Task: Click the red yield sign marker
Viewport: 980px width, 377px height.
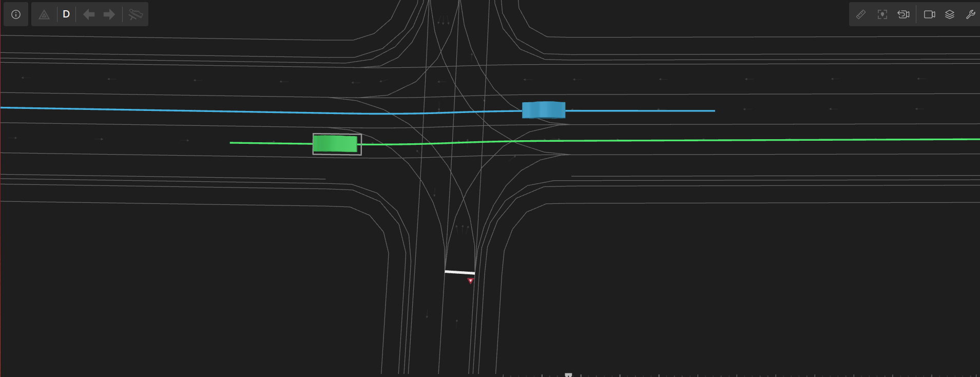Action: (x=470, y=281)
